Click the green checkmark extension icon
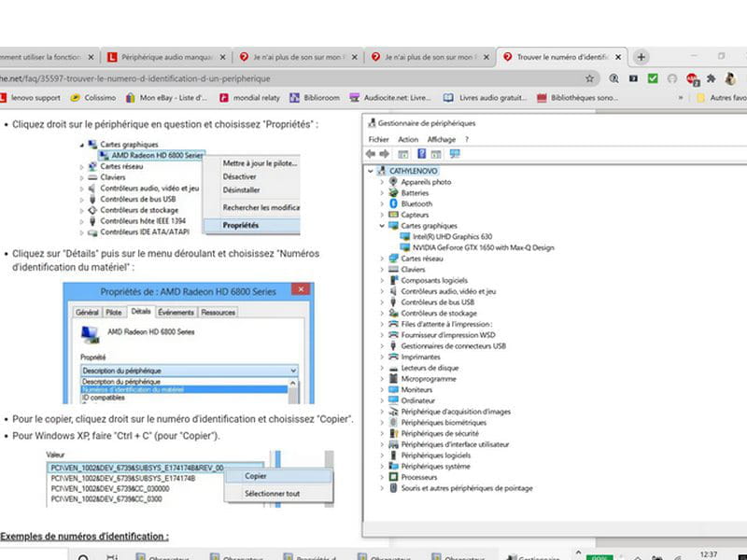Viewport: 747px width, 560px height. [653, 78]
